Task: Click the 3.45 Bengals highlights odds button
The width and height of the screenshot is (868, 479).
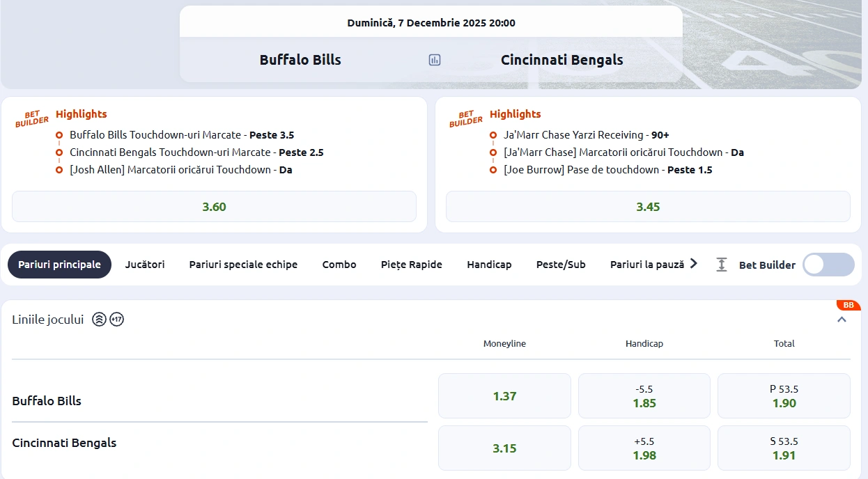Action: (648, 206)
